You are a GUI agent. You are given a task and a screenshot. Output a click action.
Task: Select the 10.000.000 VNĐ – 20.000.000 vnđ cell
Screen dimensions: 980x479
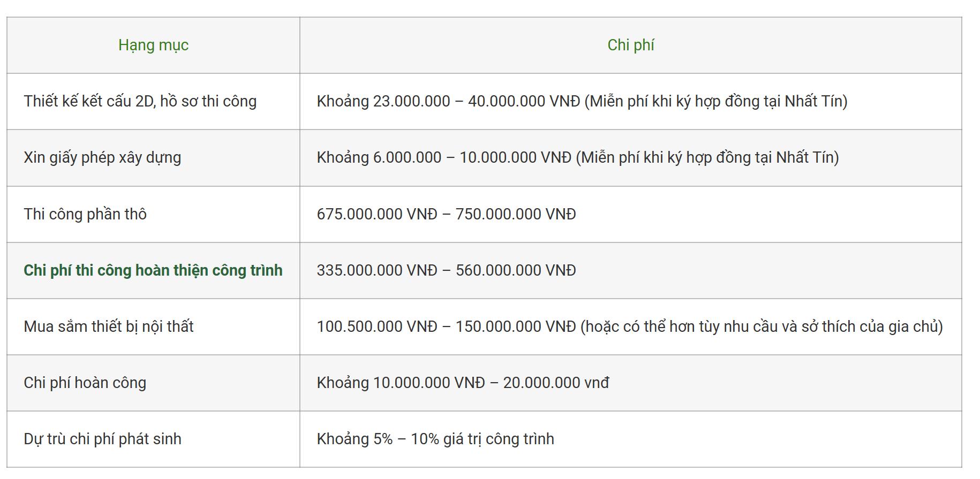630,383
